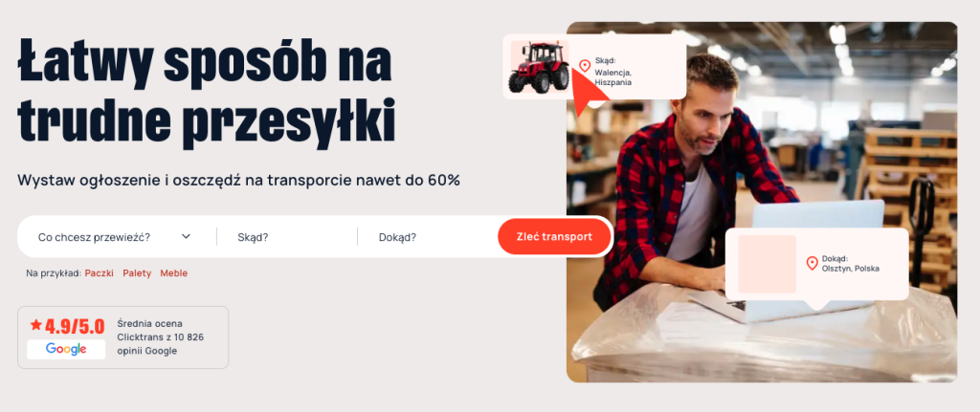Select the 'Meble' example link
This screenshot has width=980, height=412.
174,272
